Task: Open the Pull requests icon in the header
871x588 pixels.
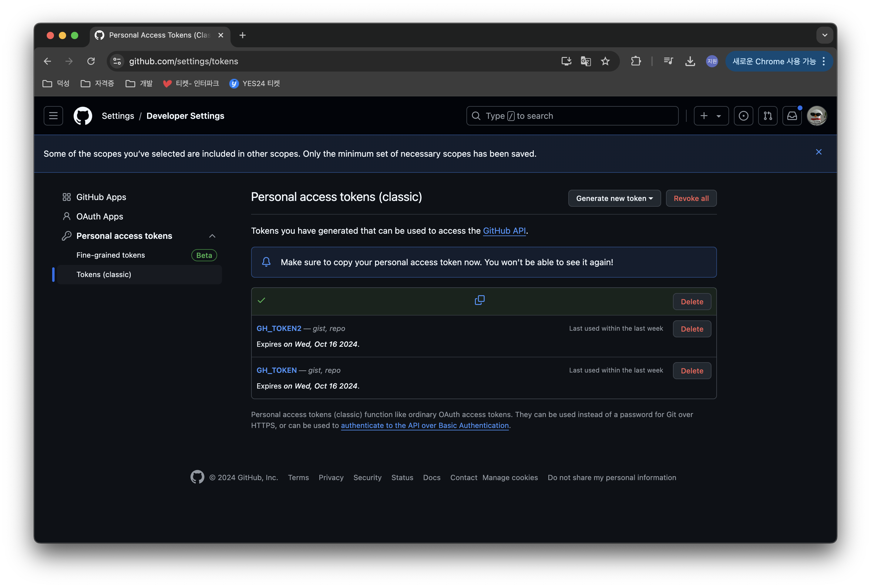Action: click(768, 116)
